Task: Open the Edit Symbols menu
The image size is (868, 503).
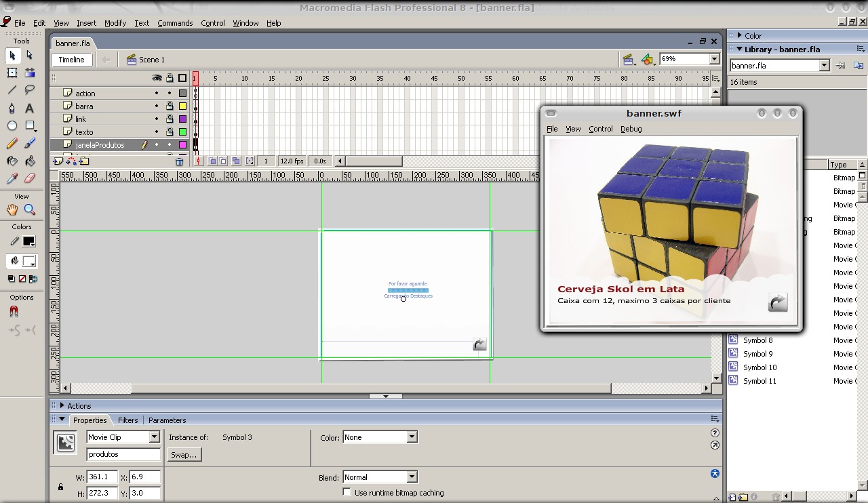Action: point(648,60)
